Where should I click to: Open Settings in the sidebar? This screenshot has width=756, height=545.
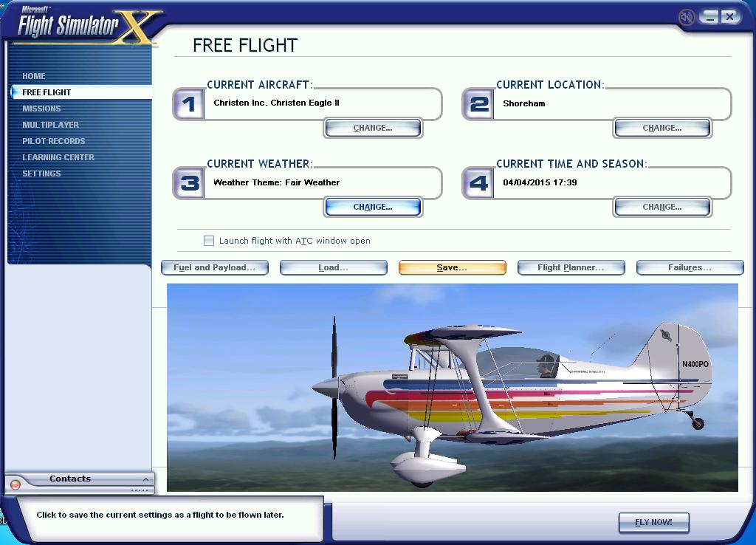41,174
